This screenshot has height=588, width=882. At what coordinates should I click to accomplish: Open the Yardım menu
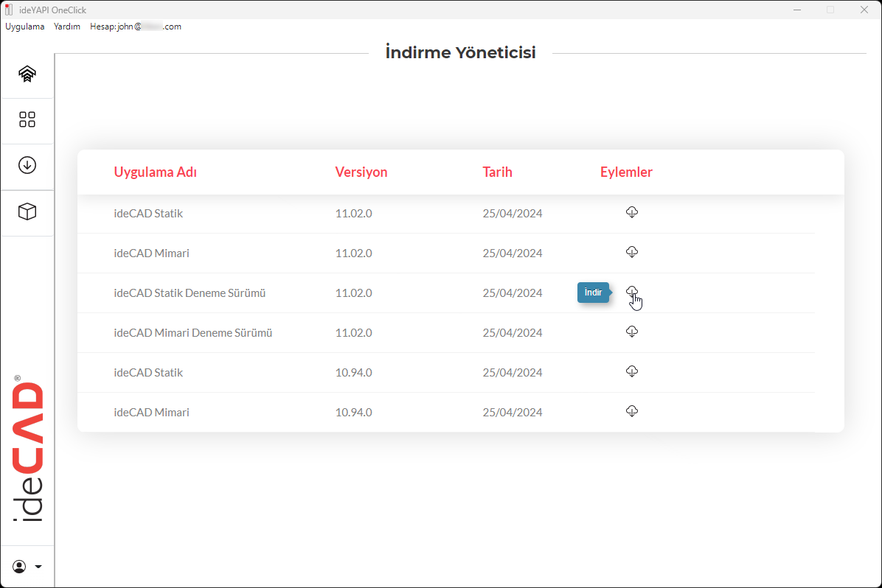(67, 27)
